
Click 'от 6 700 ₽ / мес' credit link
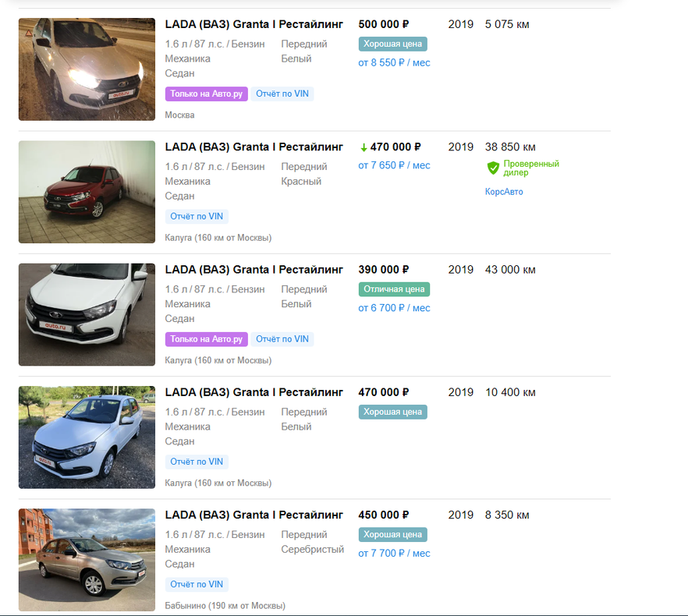394,308
